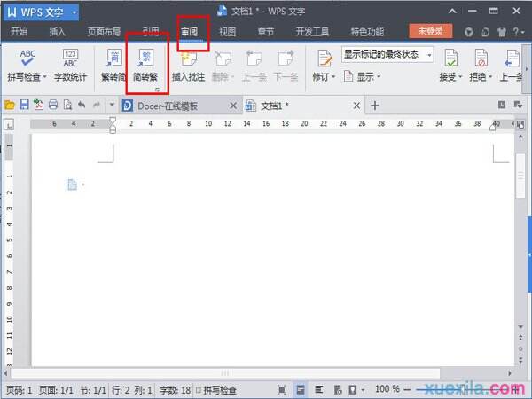Toggle 拼写检查 in the status bar
Image resolution: width=532 pixels, height=399 pixels.
click(x=216, y=390)
